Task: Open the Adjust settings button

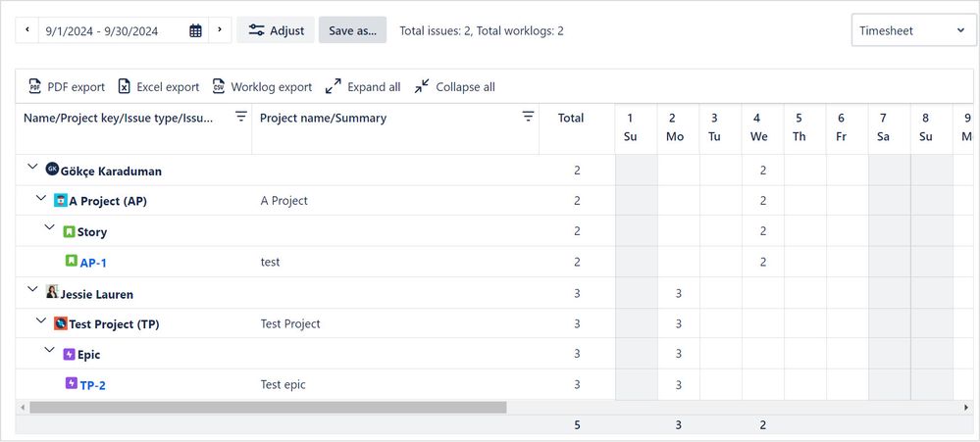Action: tap(276, 30)
